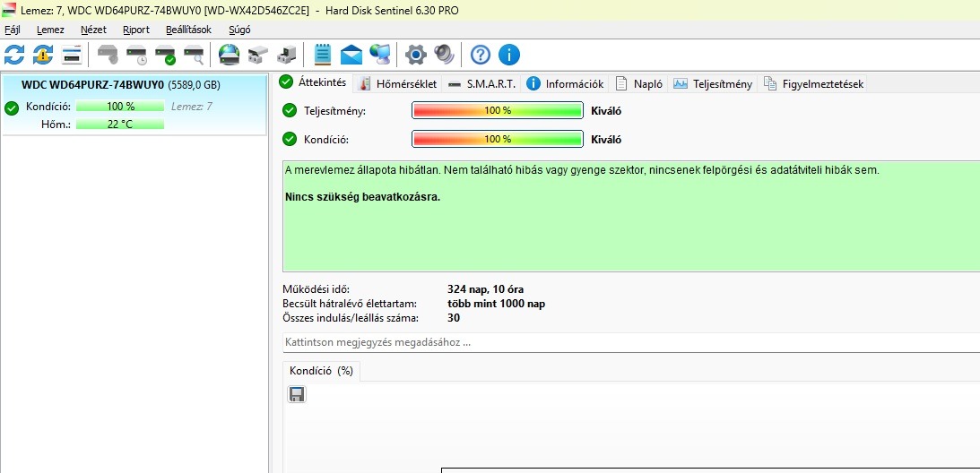
Task: Switch to the Teljesítmény tab
Action: coord(713,83)
